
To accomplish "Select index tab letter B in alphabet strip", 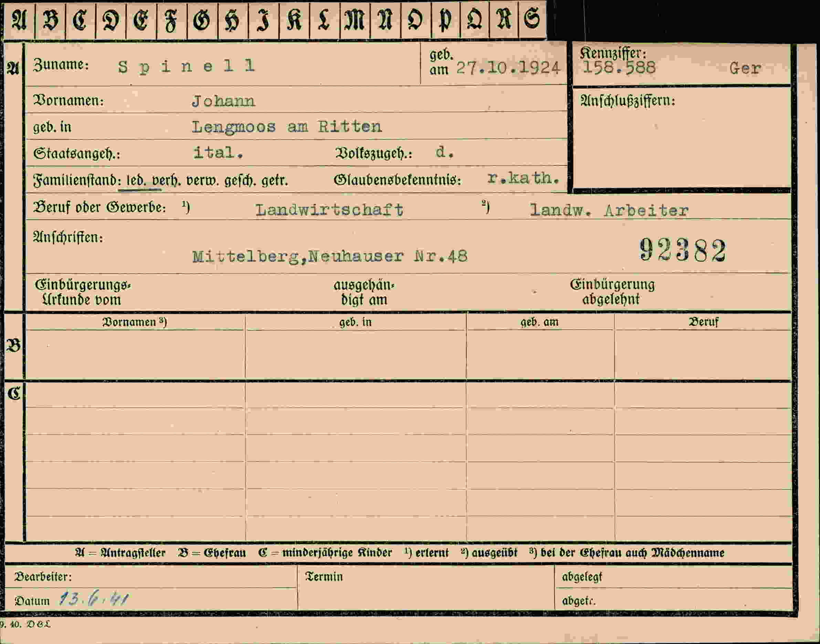I will [x=51, y=20].
